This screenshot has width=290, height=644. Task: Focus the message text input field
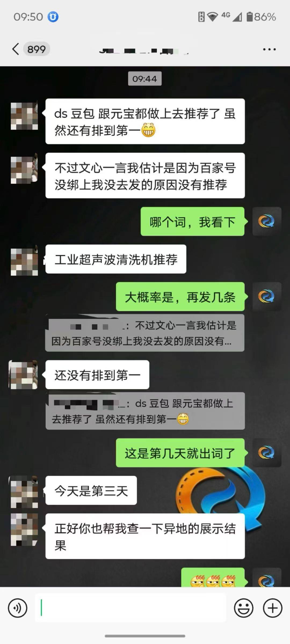(x=130, y=608)
